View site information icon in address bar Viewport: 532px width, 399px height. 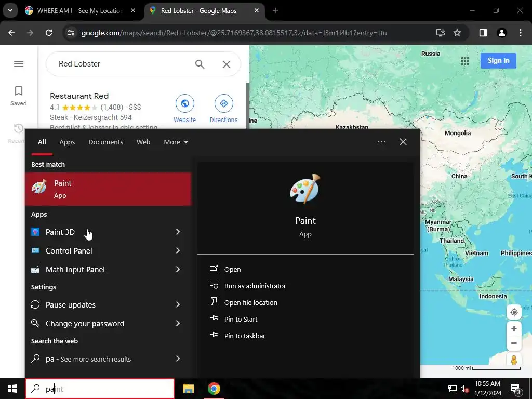click(x=71, y=33)
